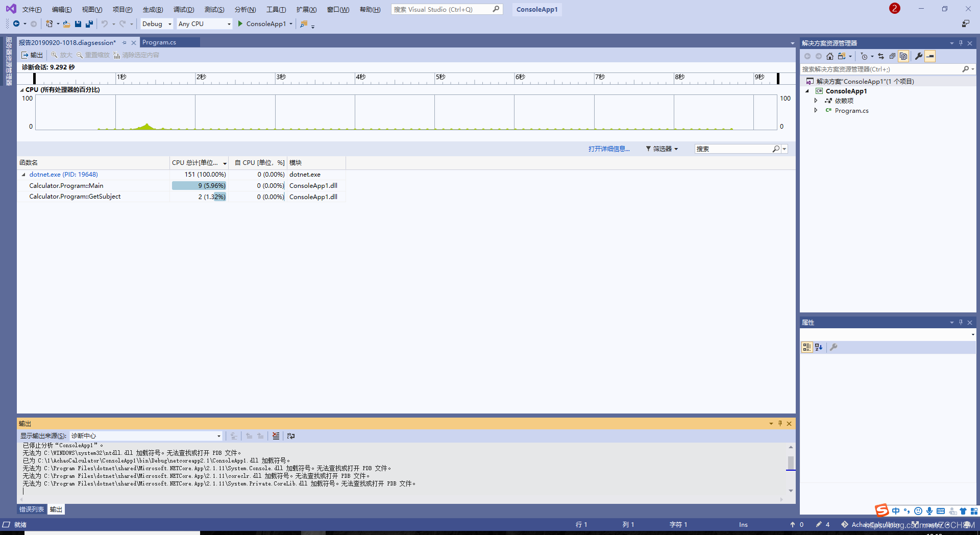Click the right timeline selection marker
Screen dimensions: 980x535
click(x=778, y=78)
